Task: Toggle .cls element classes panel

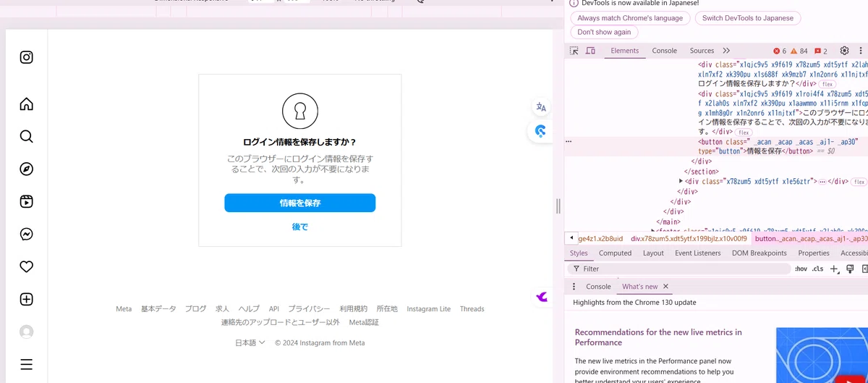Action: pyautogui.click(x=817, y=269)
